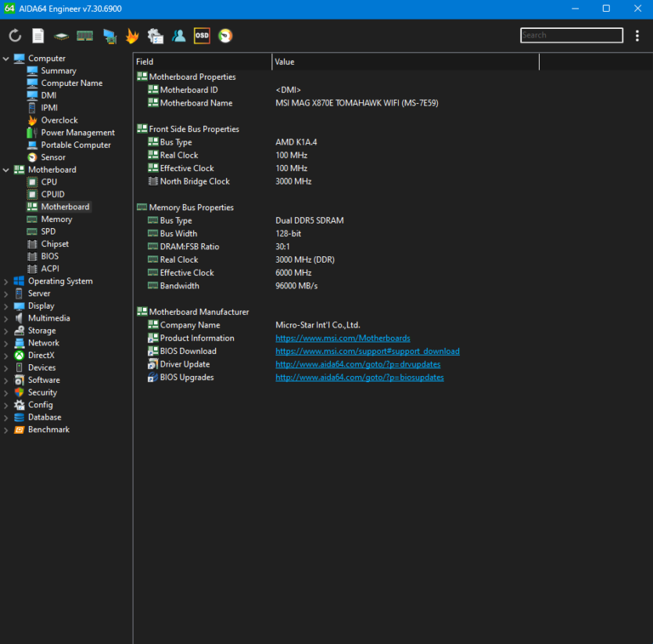Expand the DirectX node
This screenshot has width=653, height=644.
(5, 356)
